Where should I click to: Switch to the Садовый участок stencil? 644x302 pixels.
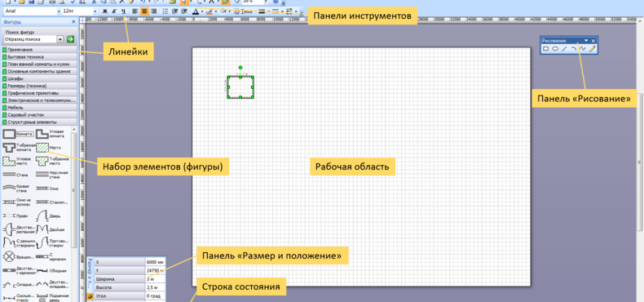(x=39, y=115)
